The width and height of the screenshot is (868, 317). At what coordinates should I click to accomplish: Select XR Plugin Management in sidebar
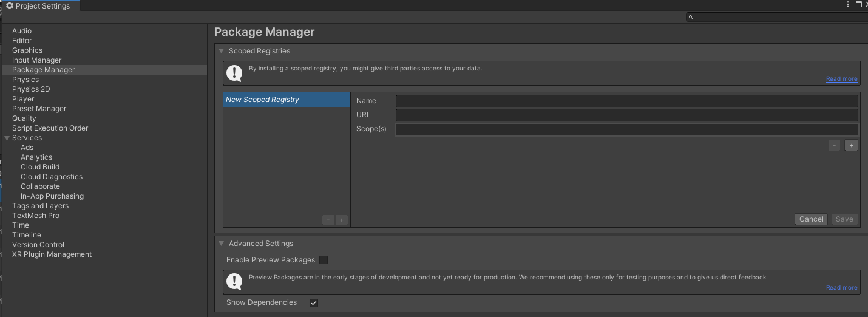point(52,254)
